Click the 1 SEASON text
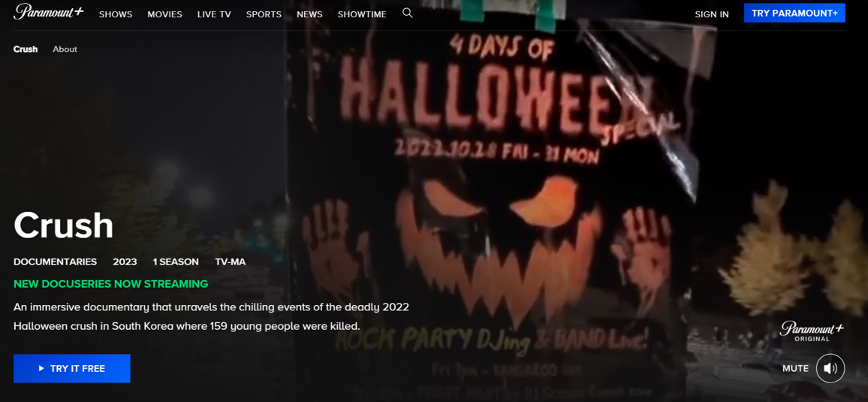 (176, 262)
